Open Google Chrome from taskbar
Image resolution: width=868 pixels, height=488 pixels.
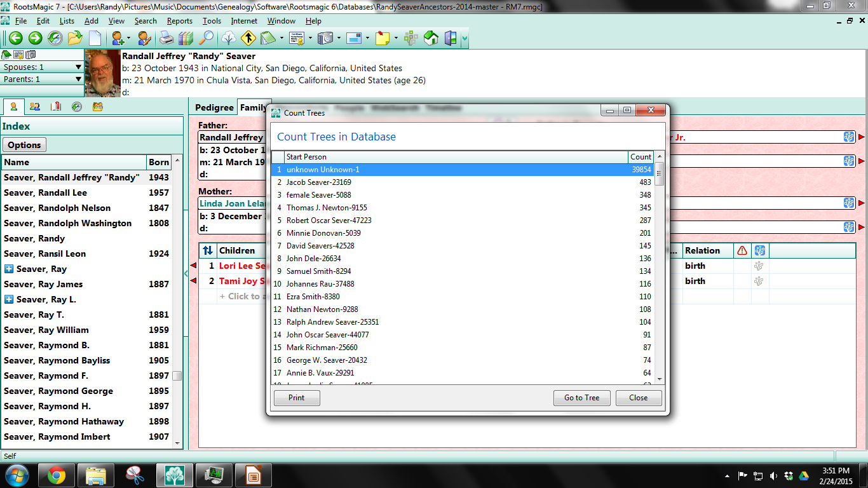tap(56, 475)
